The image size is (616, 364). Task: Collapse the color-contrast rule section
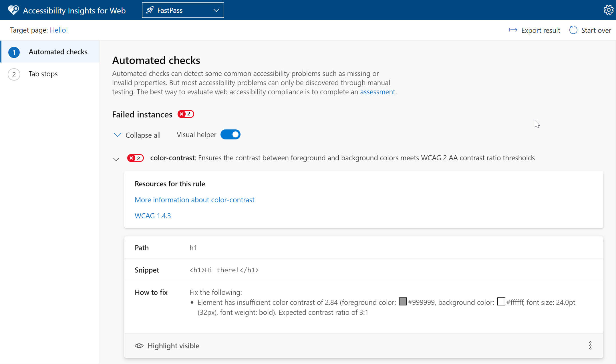click(x=116, y=158)
